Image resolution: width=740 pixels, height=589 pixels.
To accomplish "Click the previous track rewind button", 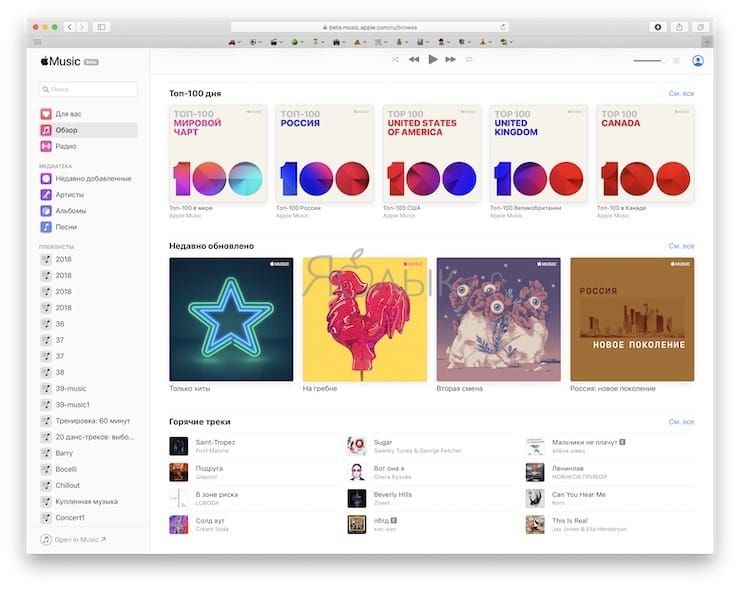I will click(x=414, y=59).
